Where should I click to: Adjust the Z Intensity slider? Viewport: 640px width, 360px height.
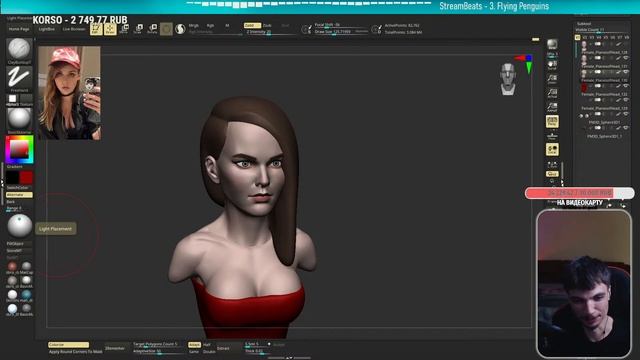point(269,32)
